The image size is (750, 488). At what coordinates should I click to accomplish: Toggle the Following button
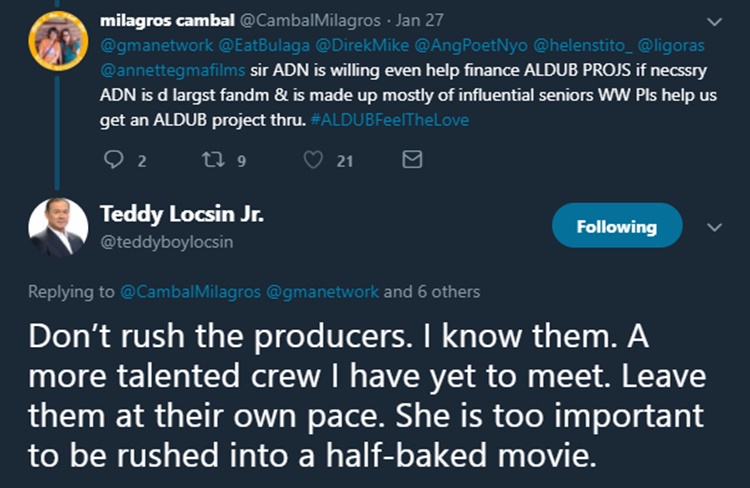click(x=617, y=226)
